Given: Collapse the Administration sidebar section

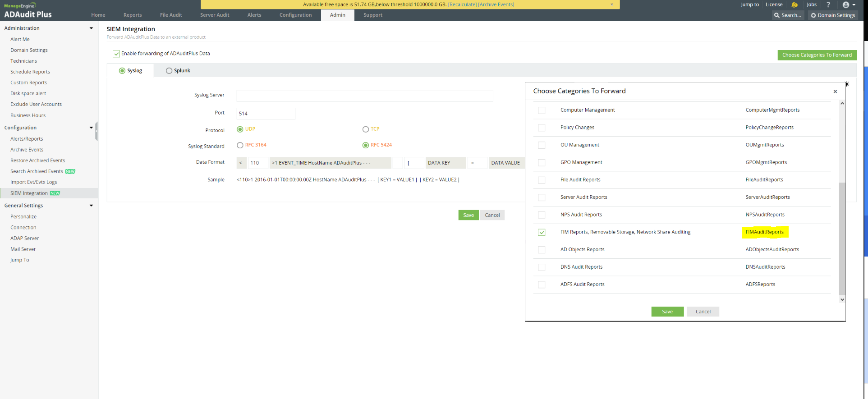Looking at the screenshot, I should [x=91, y=28].
